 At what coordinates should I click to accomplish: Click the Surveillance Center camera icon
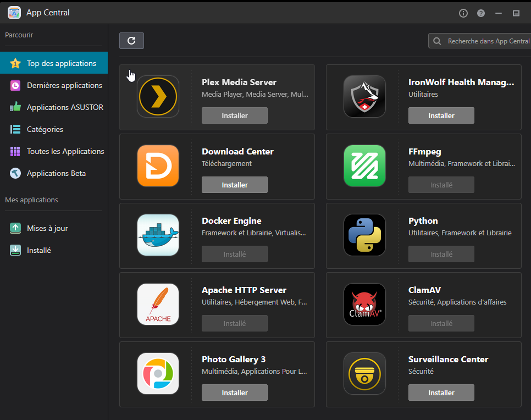pos(364,374)
